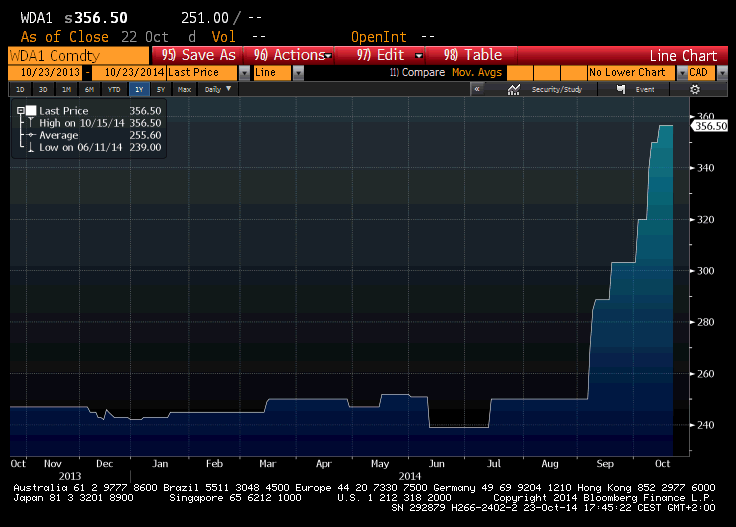
Task: Click the Low marker icon in legend
Action: click(x=31, y=147)
